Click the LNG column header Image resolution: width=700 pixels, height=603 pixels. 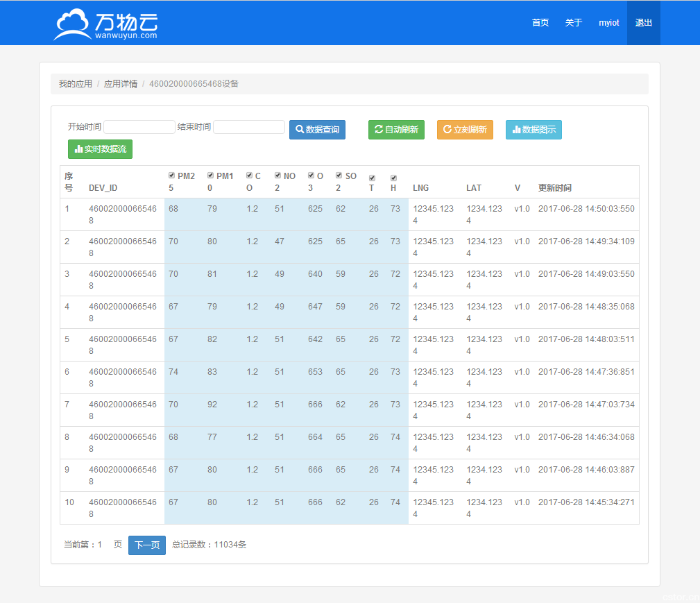coord(420,188)
